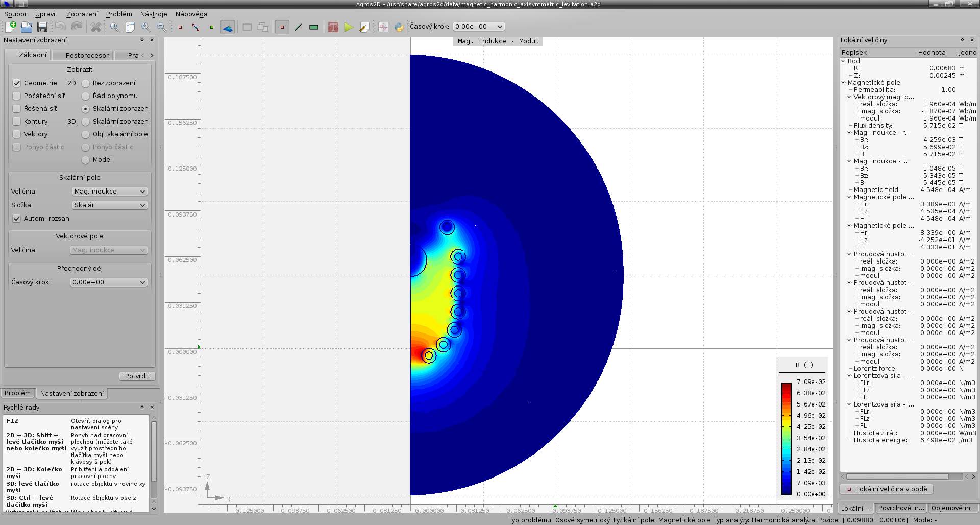Switch to the Problém bottom tab

pos(18,393)
